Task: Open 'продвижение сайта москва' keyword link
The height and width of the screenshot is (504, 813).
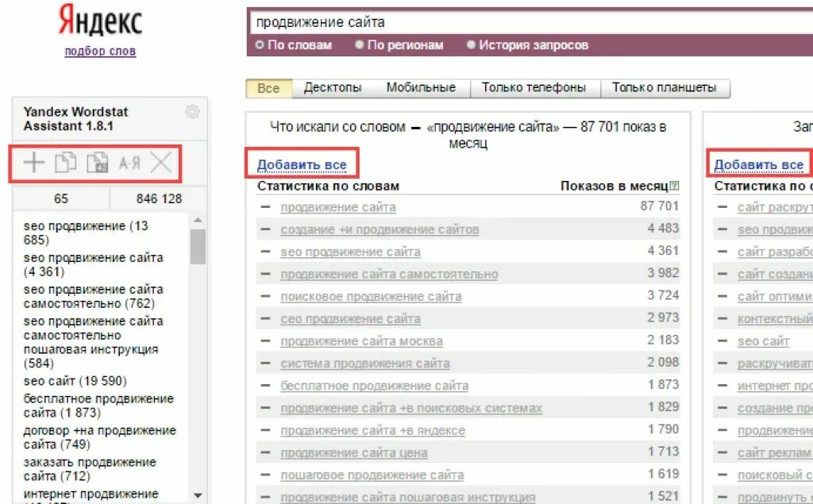Action: tap(361, 341)
